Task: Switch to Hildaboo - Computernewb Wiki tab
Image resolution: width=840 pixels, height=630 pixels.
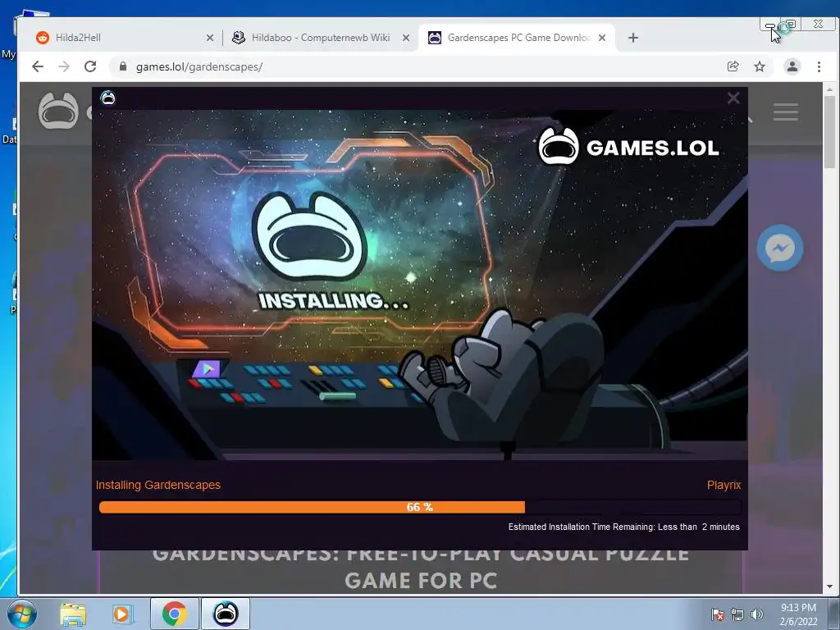Action: (x=321, y=38)
